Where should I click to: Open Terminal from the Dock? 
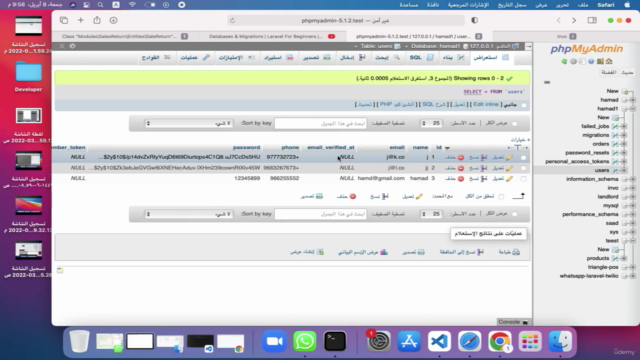pos(335,341)
